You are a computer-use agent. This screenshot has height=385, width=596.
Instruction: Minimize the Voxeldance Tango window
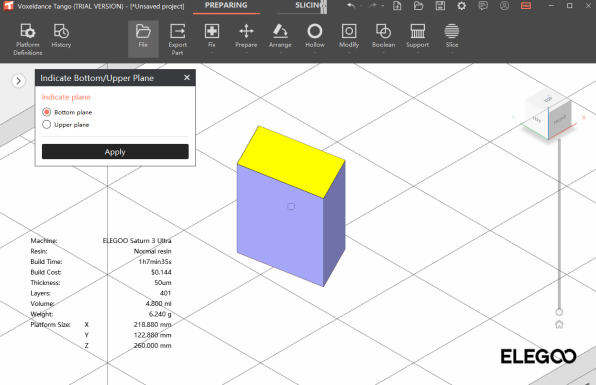click(551, 6)
